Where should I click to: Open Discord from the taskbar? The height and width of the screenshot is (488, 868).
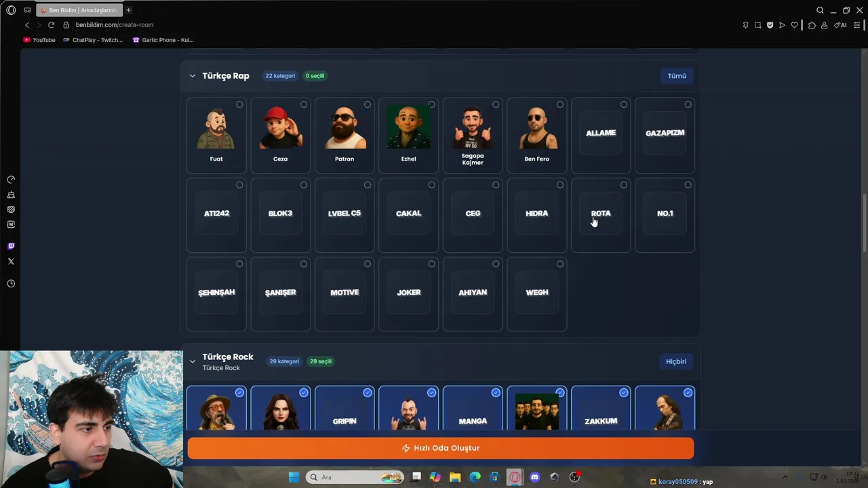[534, 477]
